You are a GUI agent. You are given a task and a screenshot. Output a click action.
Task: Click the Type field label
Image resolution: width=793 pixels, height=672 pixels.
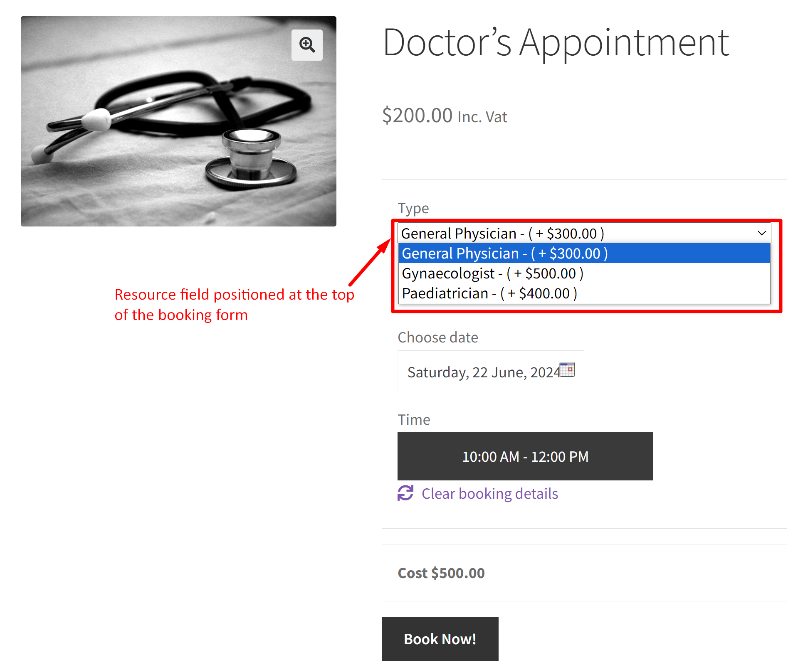pos(413,208)
